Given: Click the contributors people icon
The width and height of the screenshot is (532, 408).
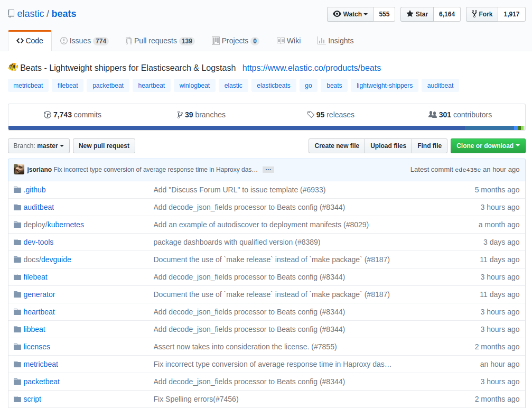Looking at the screenshot, I should (x=433, y=115).
